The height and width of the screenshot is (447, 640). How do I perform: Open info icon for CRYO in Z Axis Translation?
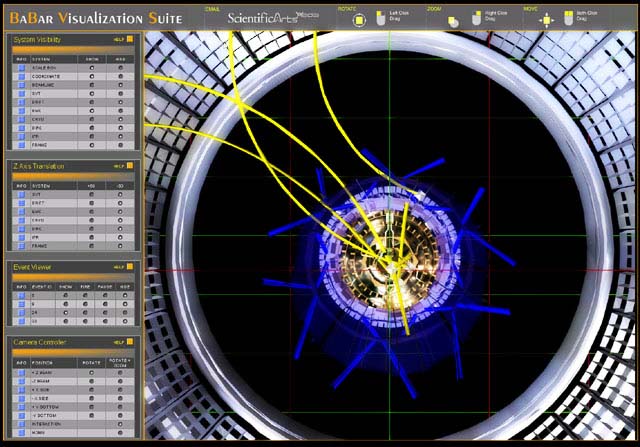pyautogui.click(x=21, y=220)
